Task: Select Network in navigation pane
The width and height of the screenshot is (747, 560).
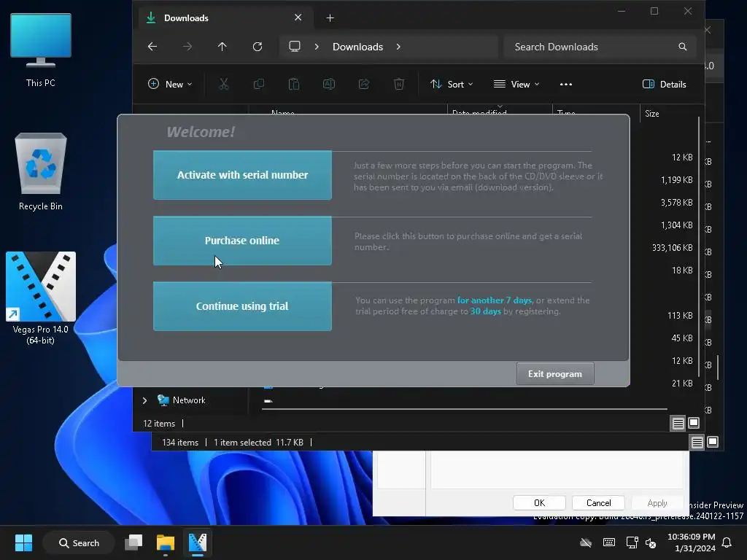Action: [x=189, y=400]
